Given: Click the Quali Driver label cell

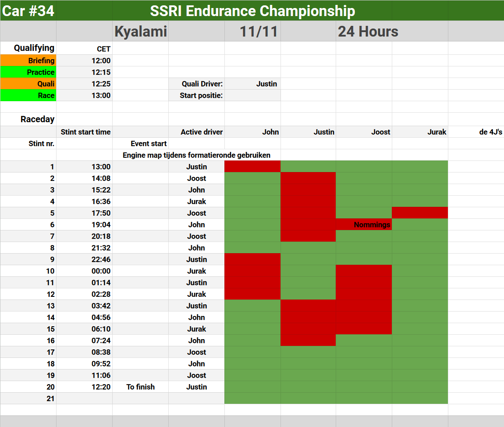Looking at the screenshot, I should click(x=196, y=84).
